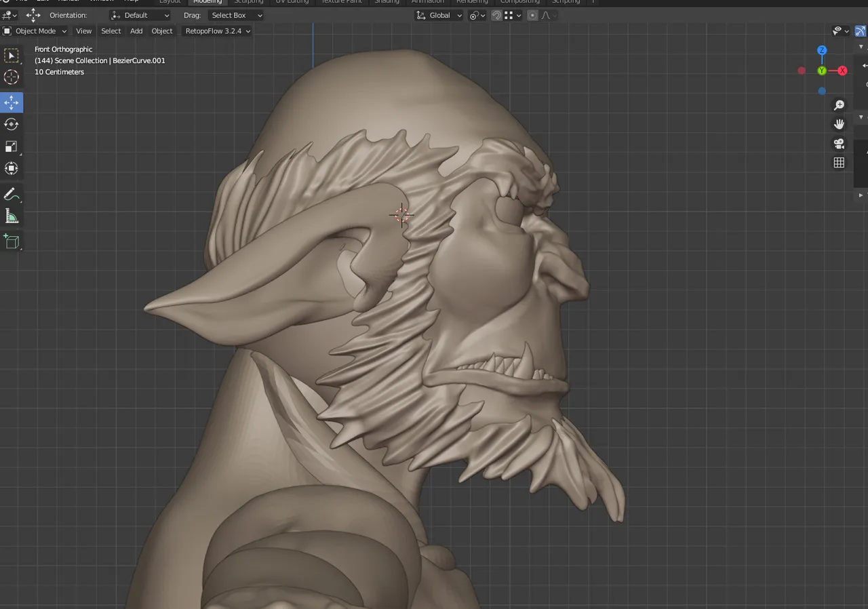The width and height of the screenshot is (868, 609).
Task: Activate the Transform tool
Action: pyautogui.click(x=12, y=168)
